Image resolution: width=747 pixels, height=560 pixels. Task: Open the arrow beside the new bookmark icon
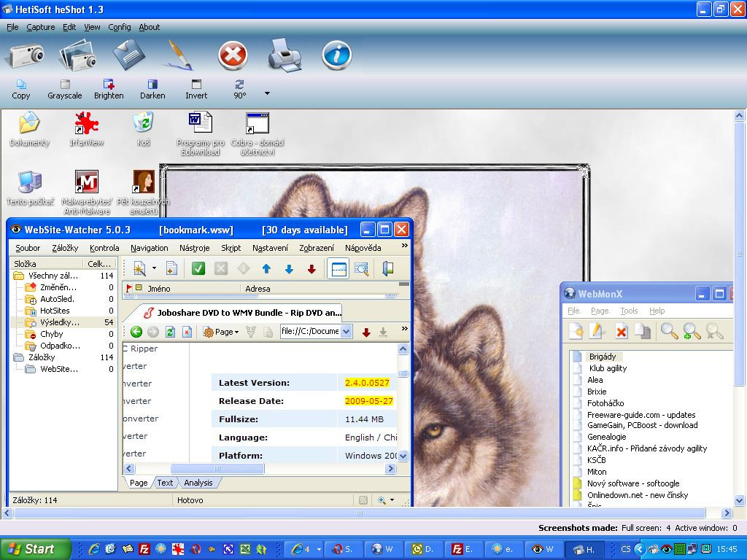tap(154, 268)
